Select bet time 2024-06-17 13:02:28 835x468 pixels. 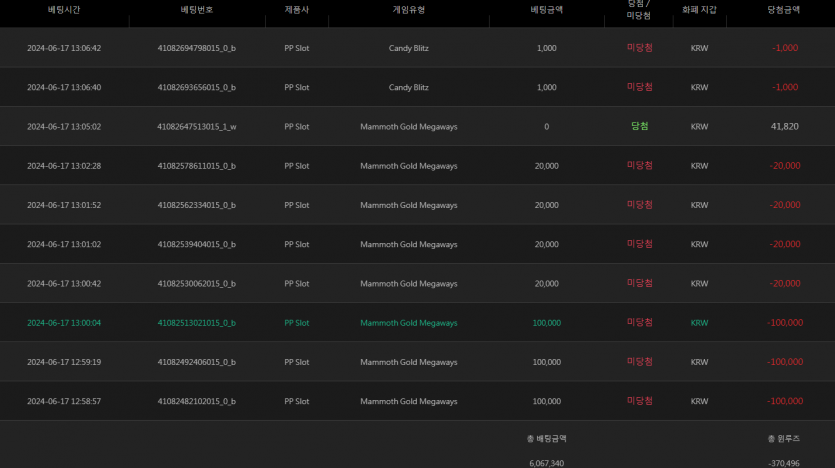[x=64, y=166]
